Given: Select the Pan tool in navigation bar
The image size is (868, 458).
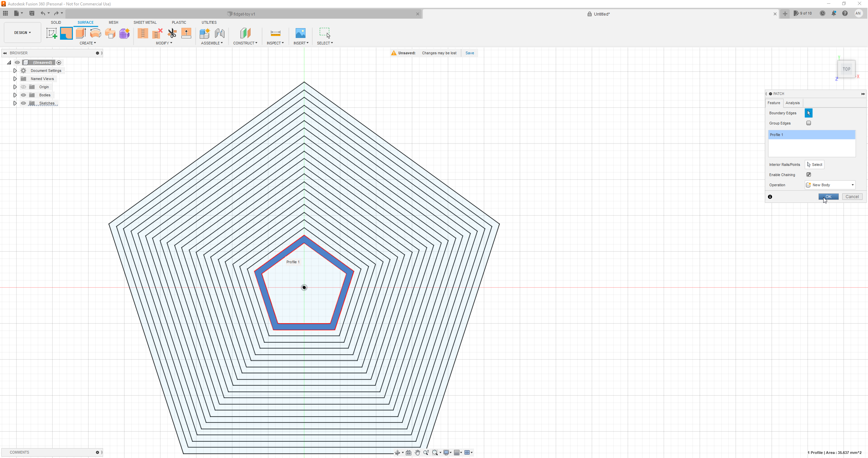Looking at the screenshot, I should tap(417, 453).
